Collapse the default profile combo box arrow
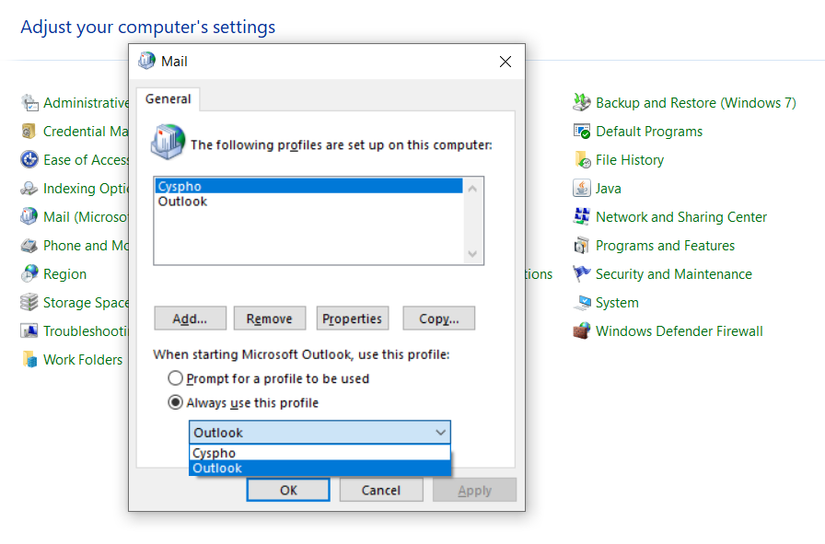This screenshot has height=544, width=825. (440, 432)
